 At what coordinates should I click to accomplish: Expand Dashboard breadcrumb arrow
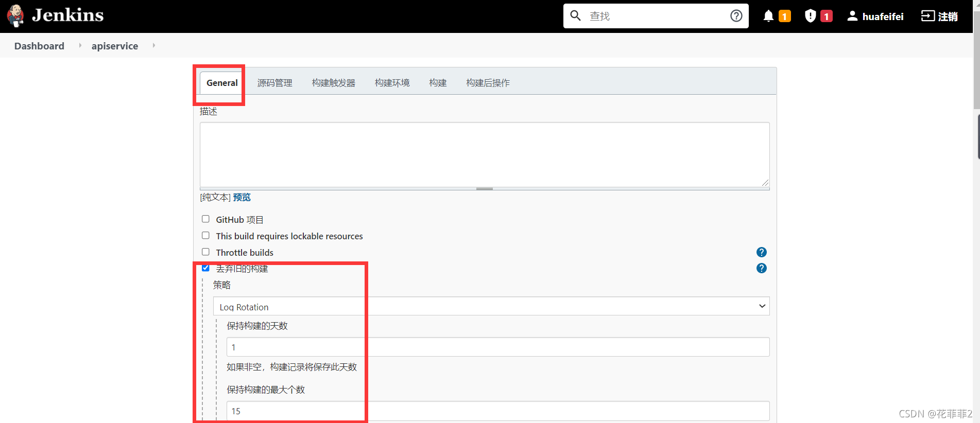pos(80,45)
